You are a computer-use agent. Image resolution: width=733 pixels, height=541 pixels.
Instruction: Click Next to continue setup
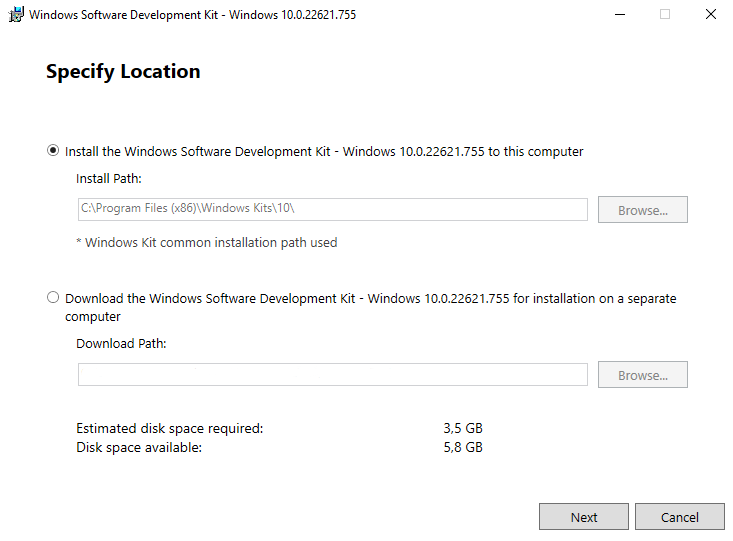tap(584, 517)
